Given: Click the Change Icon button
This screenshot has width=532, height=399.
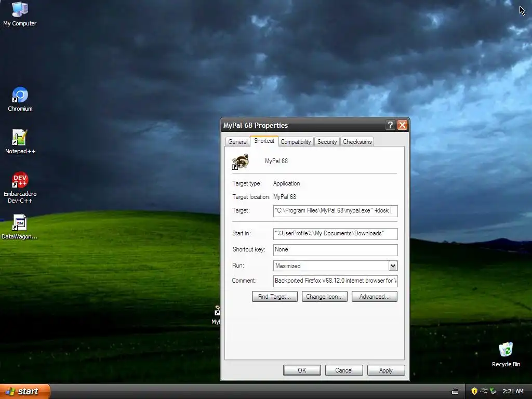Looking at the screenshot, I should pyautogui.click(x=324, y=297).
